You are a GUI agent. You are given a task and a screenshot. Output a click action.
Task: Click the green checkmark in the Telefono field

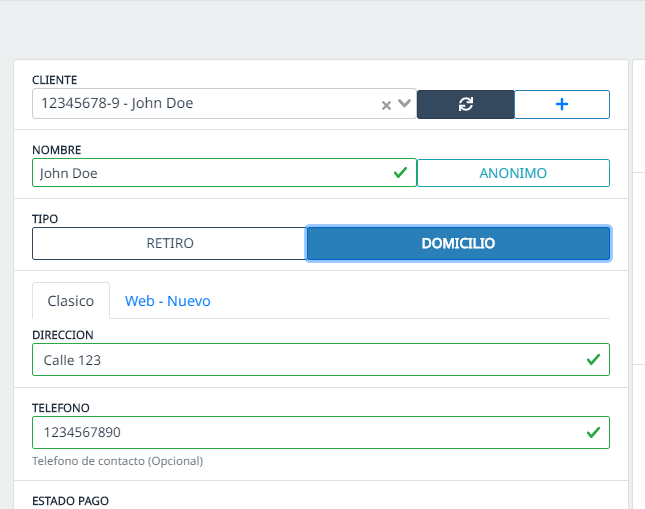[592, 432]
